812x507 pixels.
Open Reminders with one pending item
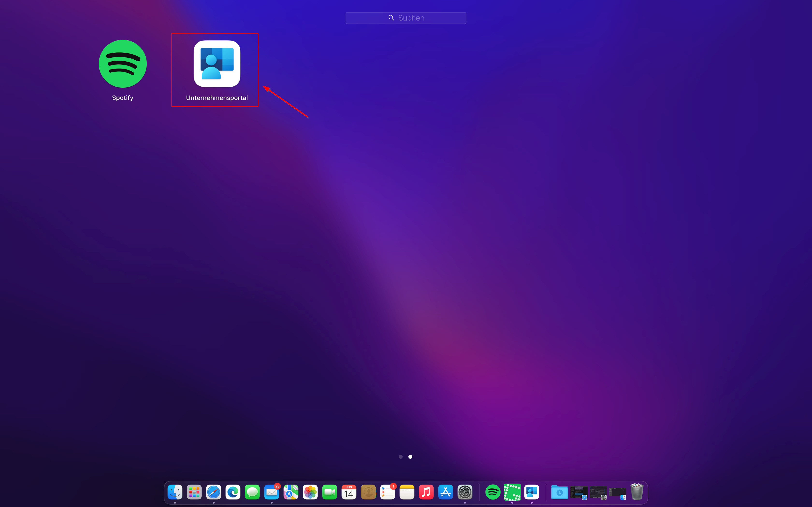point(388,492)
